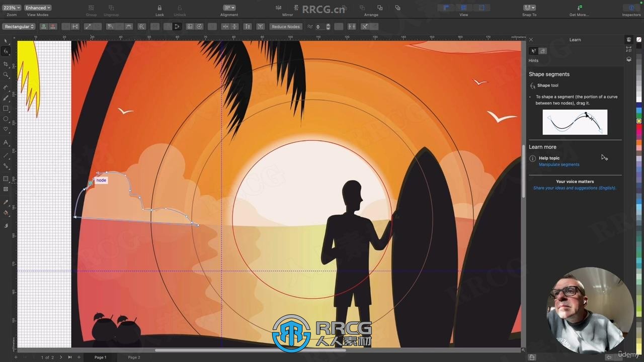This screenshot has width=644, height=362.
Task: Open Share your ideas and suggestions link
Action: 575,188
